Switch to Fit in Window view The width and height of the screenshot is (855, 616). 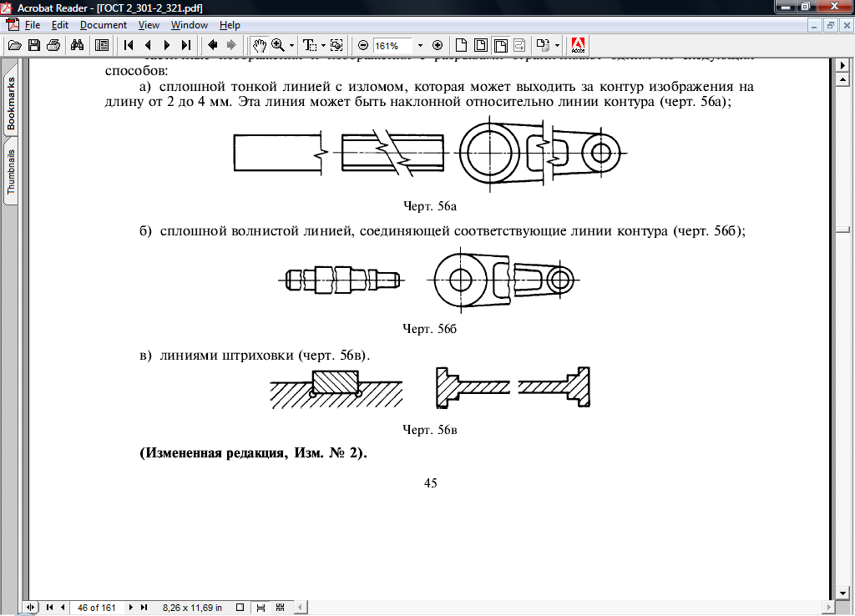tap(481, 45)
